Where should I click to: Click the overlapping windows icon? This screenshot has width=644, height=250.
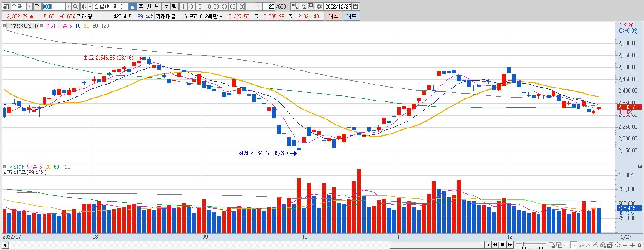559,245
